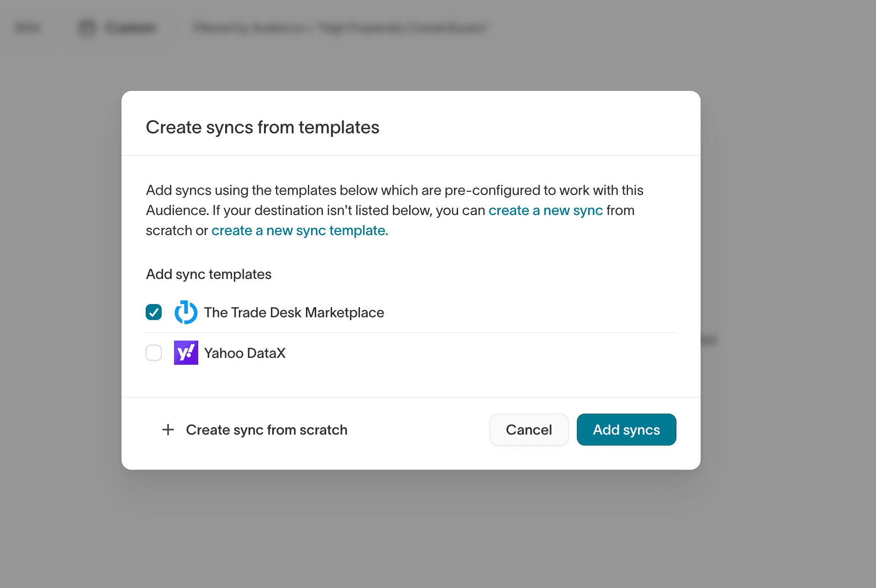Image resolution: width=876 pixels, height=588 pixels.
Task: Click the dialog title Create syncs from templates
Action: point(262,127)
